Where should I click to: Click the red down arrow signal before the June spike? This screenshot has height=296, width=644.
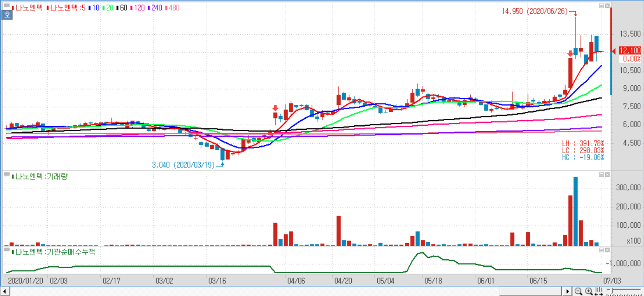click(570, 54)
